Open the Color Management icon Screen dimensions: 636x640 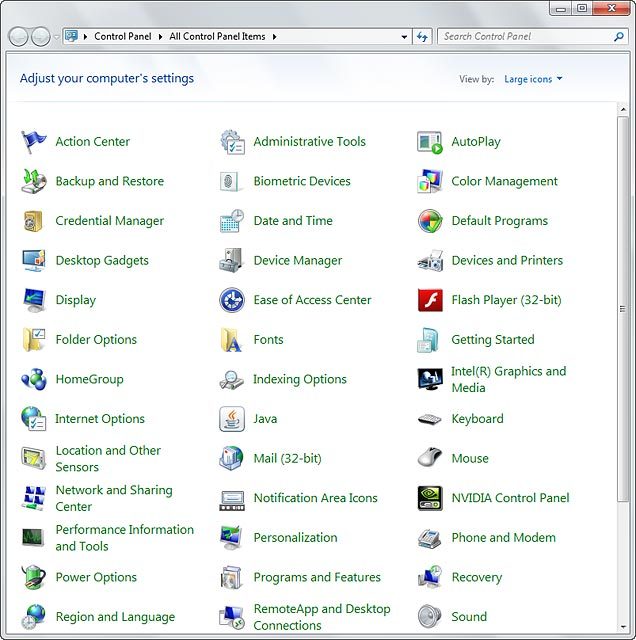(x=430, y=181)
